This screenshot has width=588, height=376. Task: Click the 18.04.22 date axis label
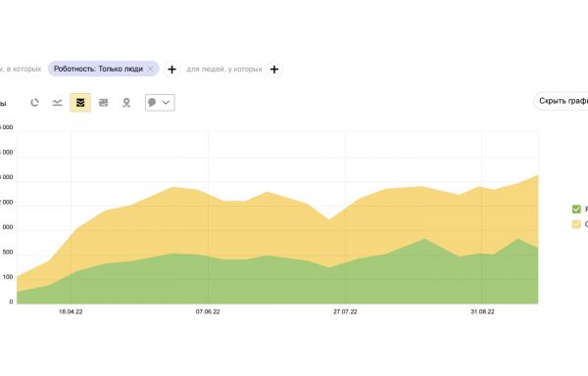click(71, 311)
